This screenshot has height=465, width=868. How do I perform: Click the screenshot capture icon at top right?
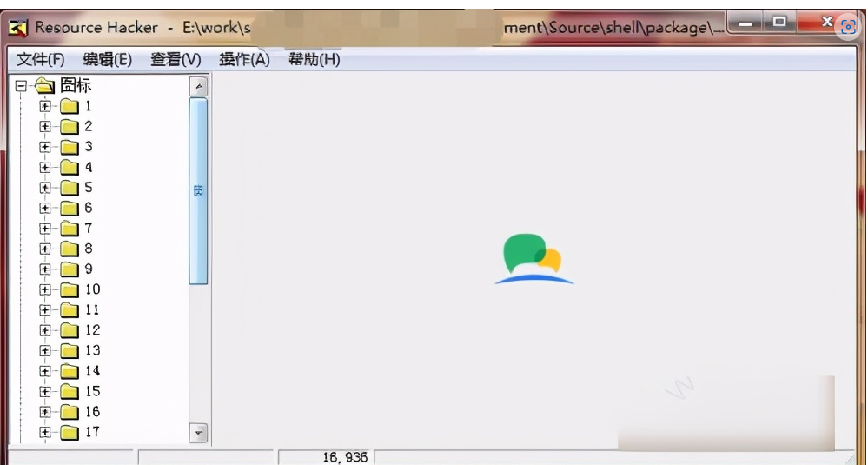(847, 26)
